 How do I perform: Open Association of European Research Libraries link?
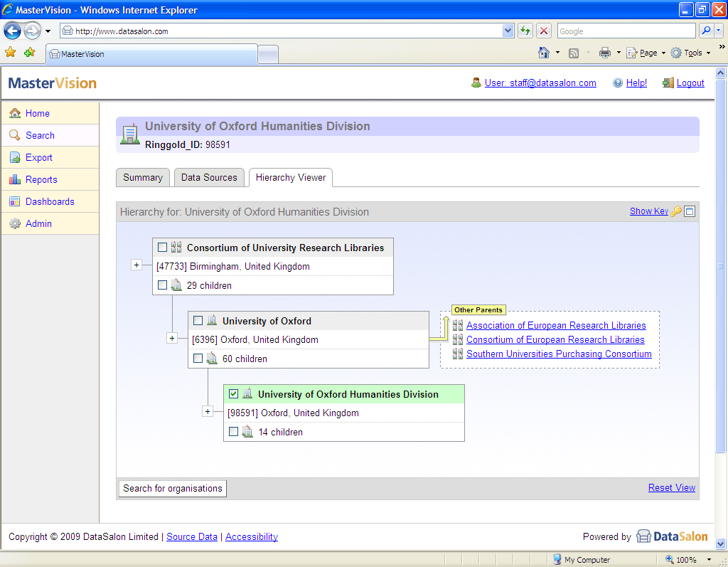556,325
